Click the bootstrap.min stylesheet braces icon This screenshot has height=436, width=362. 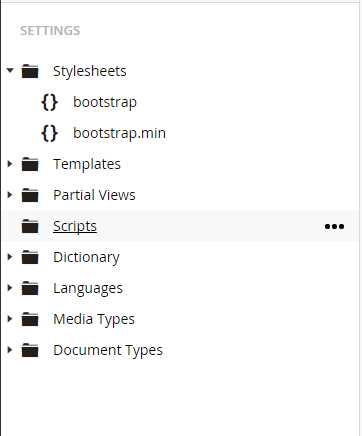50,133
